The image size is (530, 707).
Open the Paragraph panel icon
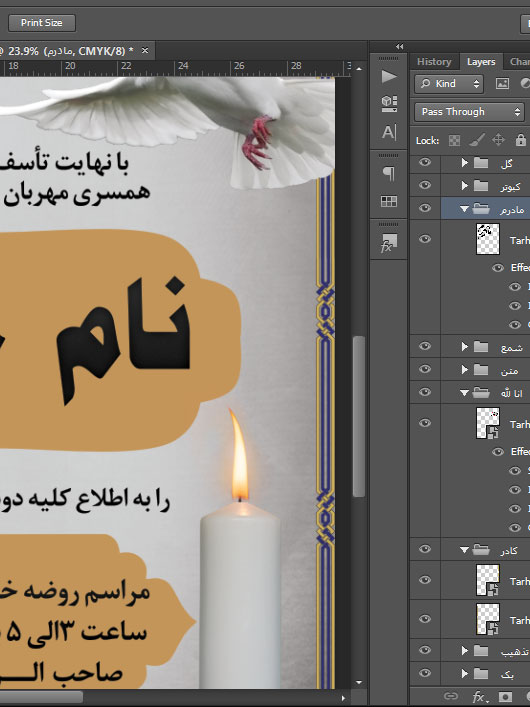point(389,174)
